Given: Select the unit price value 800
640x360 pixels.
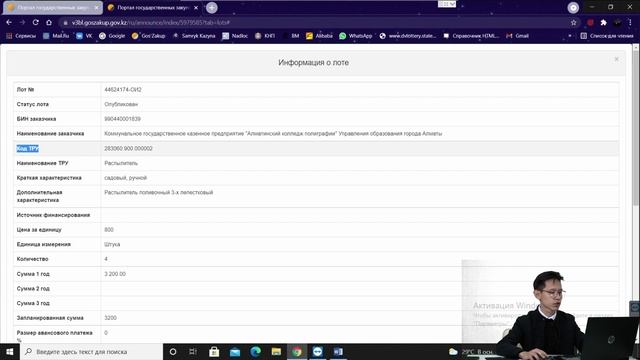Looking at the screenshot, I should click(109, 230).
